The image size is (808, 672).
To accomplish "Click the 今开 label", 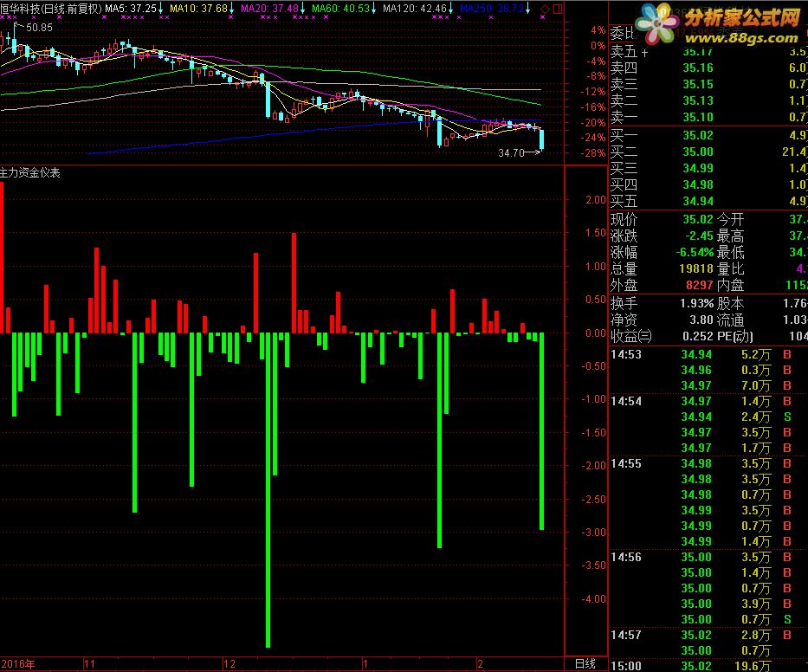I will [x=730, y=220].
